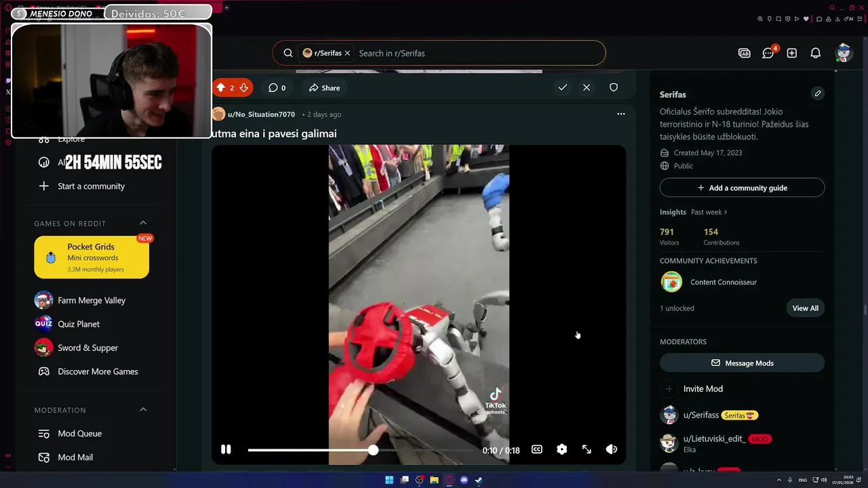This screenshot has height=488, width=868.
Task: Open the advertise icon in Reddit header
Action: (x=745, y=53)
